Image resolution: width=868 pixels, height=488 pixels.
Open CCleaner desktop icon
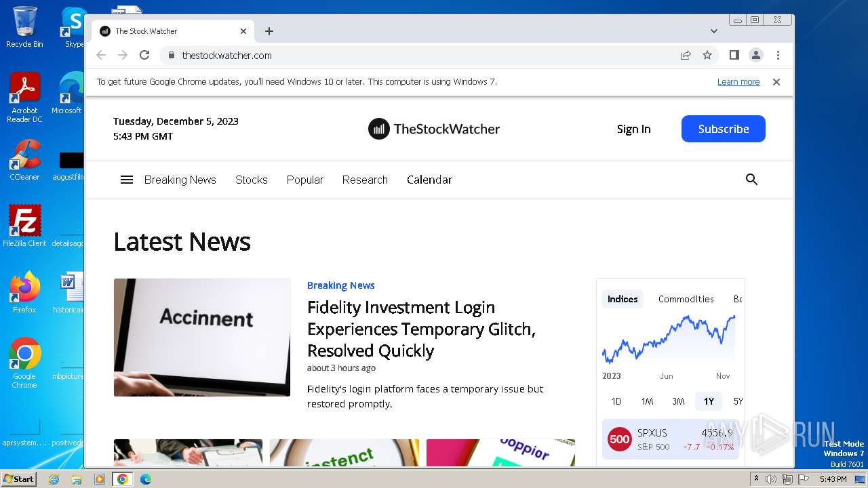24,161
